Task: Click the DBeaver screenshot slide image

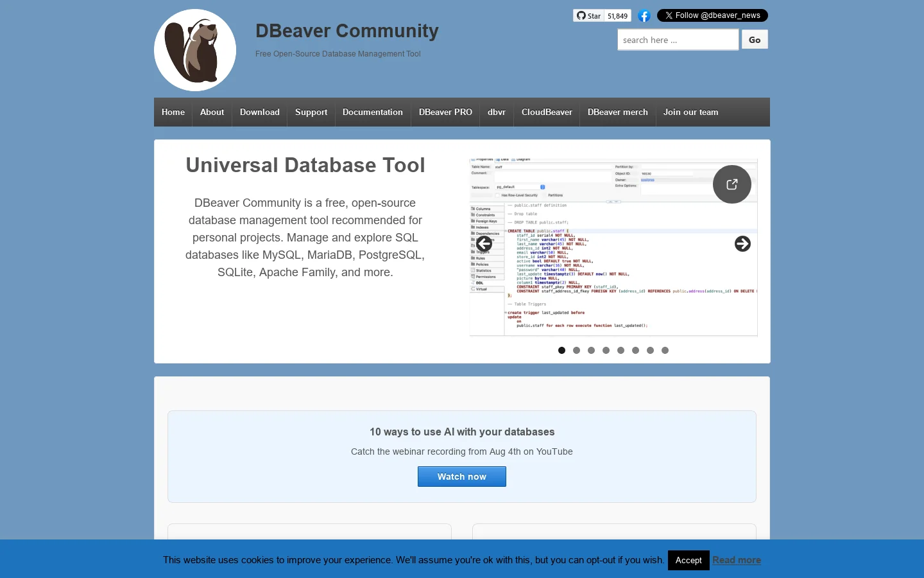Action: pos(613,247)
